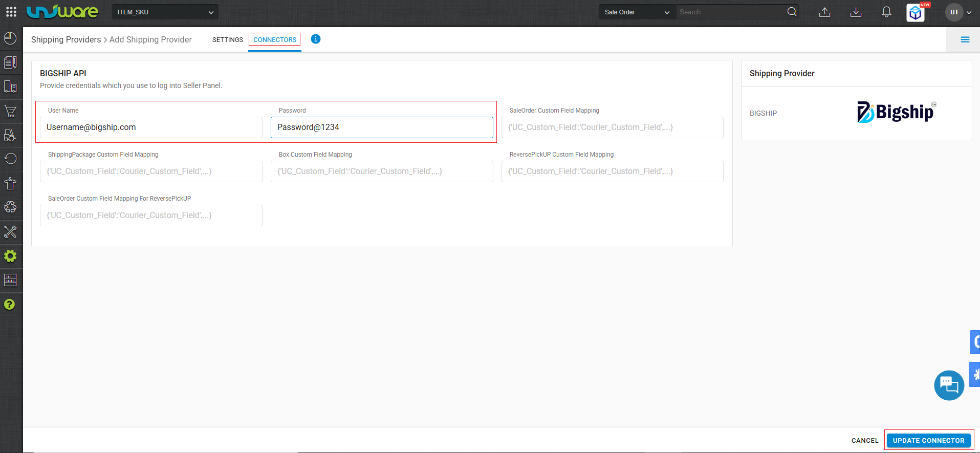Open the products catalog sidebar icon
The height and width of the screenshot is (453, 980).
(10, 62)
